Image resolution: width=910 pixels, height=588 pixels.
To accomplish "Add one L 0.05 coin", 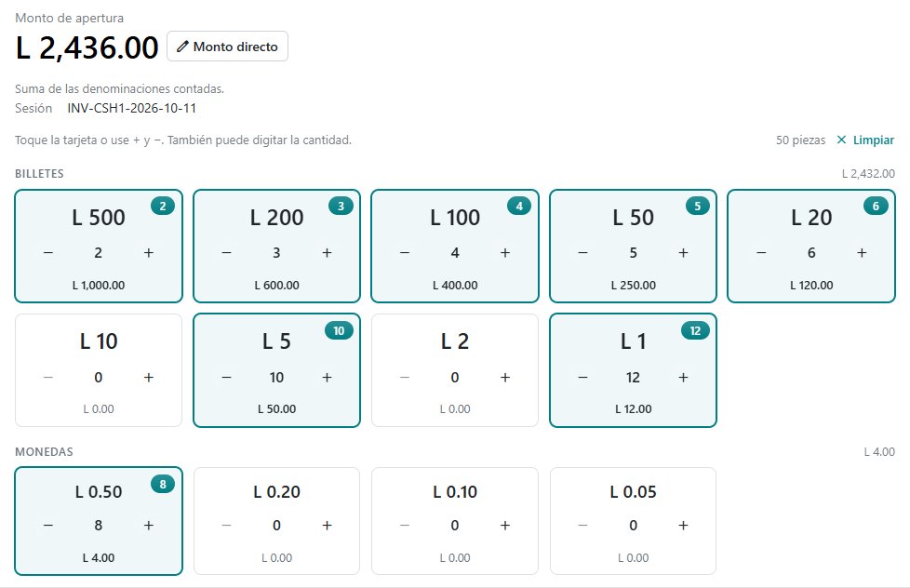I will [683, 526].
